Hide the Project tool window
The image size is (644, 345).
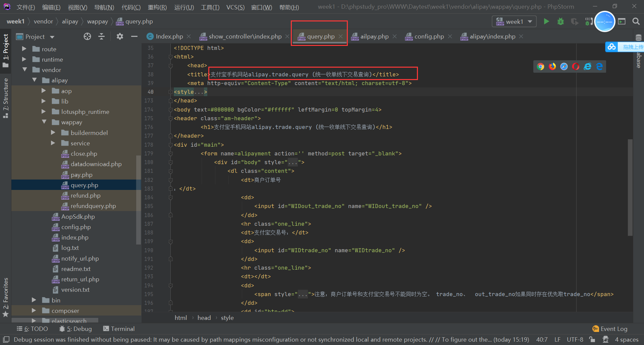[134, 37]
